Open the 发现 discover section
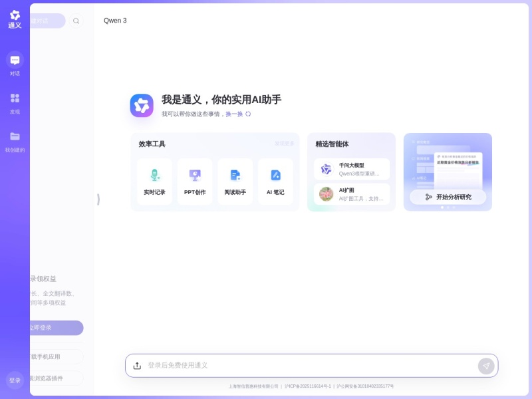Screen dimensions: 532x399 click(15, 103)
